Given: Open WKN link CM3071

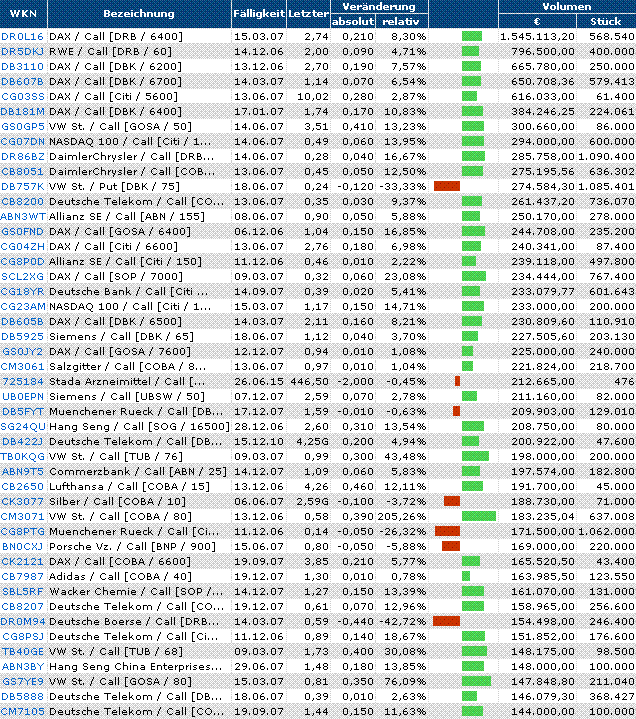Looking at the screenshot, I should (x=22, y=517).
